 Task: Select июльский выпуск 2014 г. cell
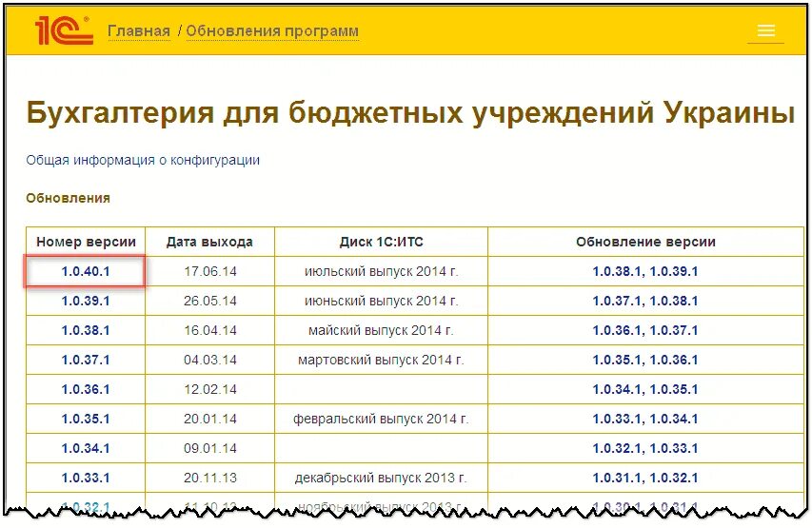click(x=381, y=271)
